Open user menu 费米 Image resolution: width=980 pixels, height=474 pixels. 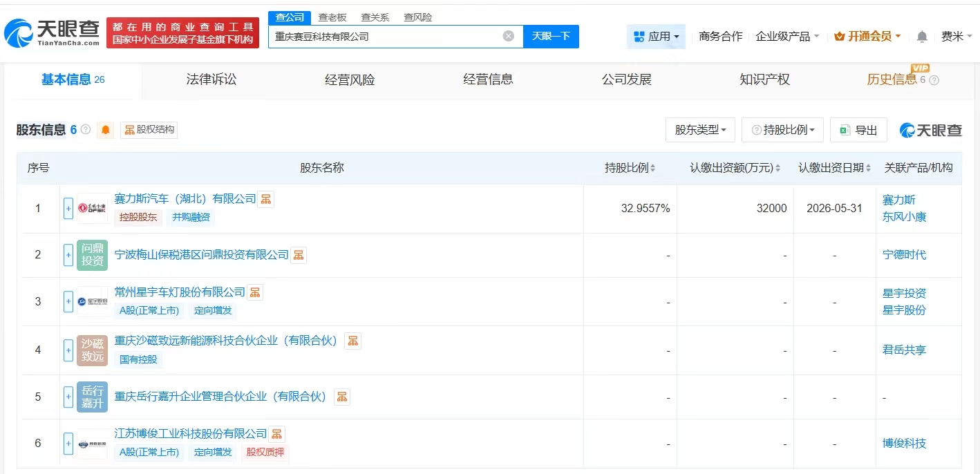pyautogui.click(x=957, y=37)
